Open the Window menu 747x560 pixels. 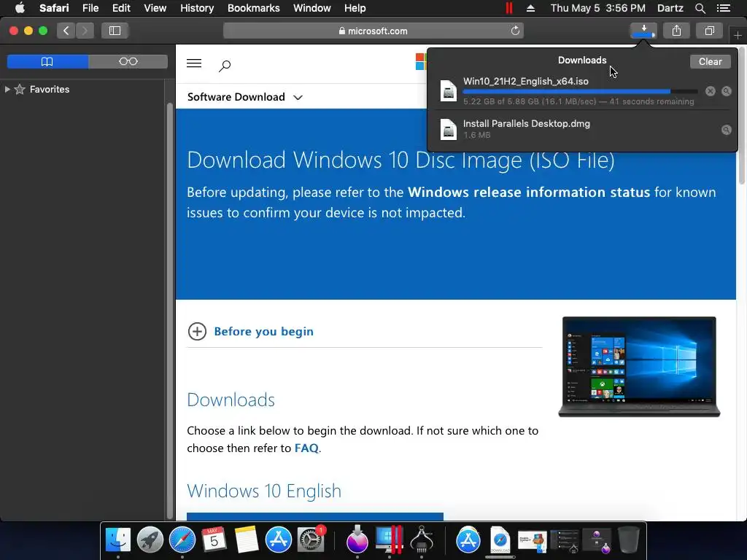tap(311, 8)
